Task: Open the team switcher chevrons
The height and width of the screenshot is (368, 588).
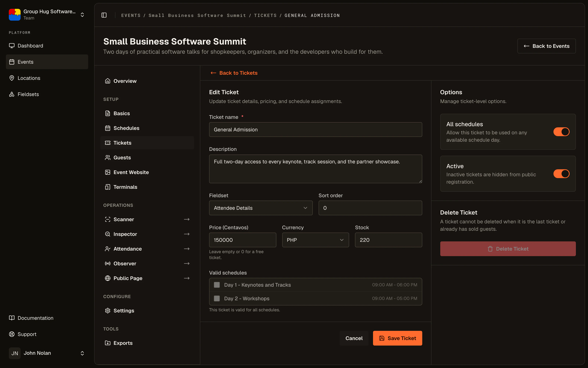Action: [x=82, y=15]
